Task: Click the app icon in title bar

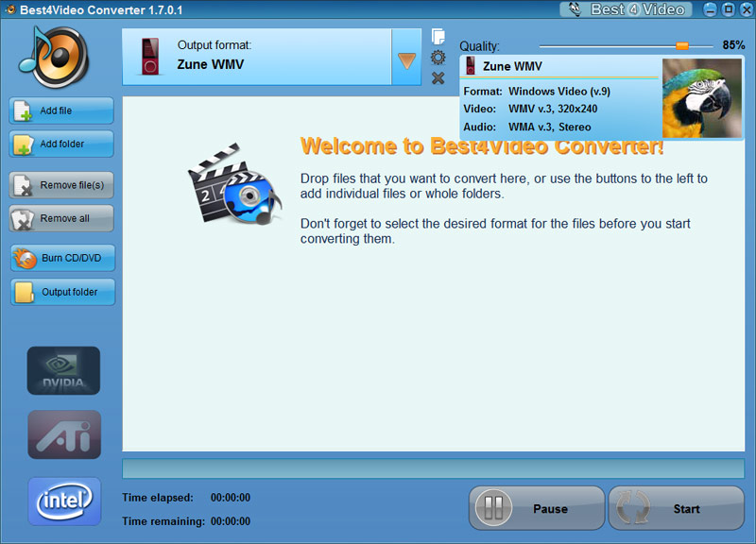Action: click(10, 9)
